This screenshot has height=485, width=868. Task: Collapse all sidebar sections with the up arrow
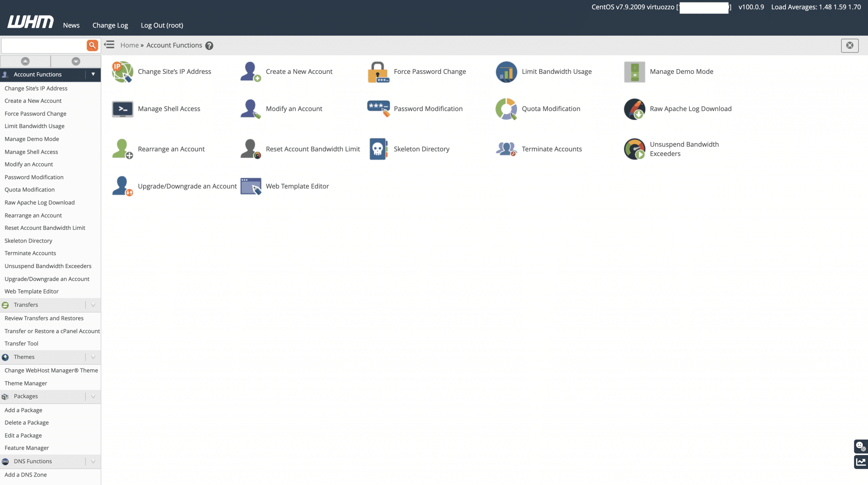(25, 61)
